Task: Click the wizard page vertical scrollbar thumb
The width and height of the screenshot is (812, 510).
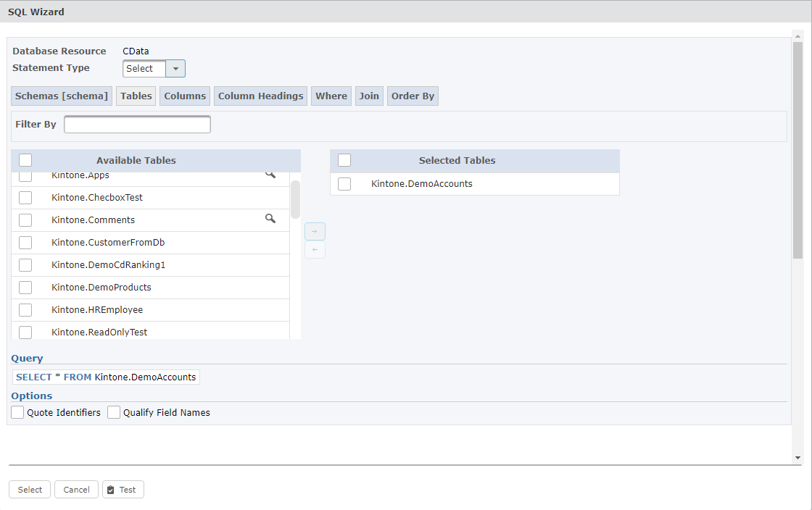Action: pos(797,150)
